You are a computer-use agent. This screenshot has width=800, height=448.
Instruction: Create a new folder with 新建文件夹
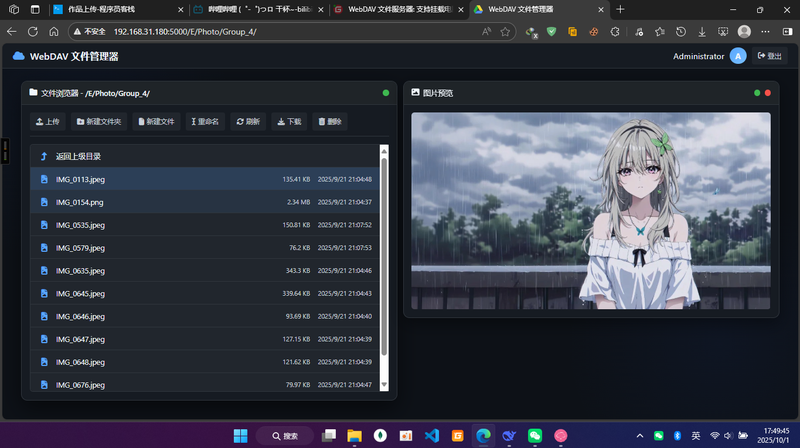click(x=99, y=121)
